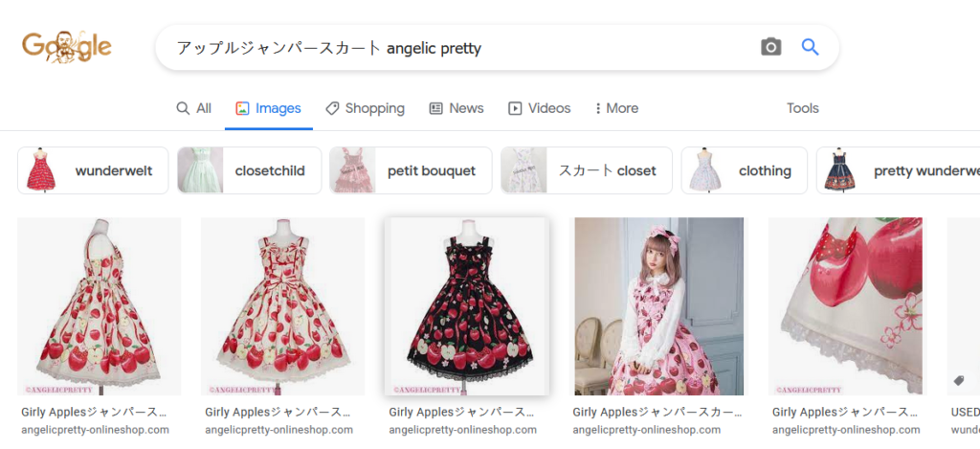Open search by image camera icon
Image resolution: width=980 pixels, height=449 pixels.
tap(770, 47)
